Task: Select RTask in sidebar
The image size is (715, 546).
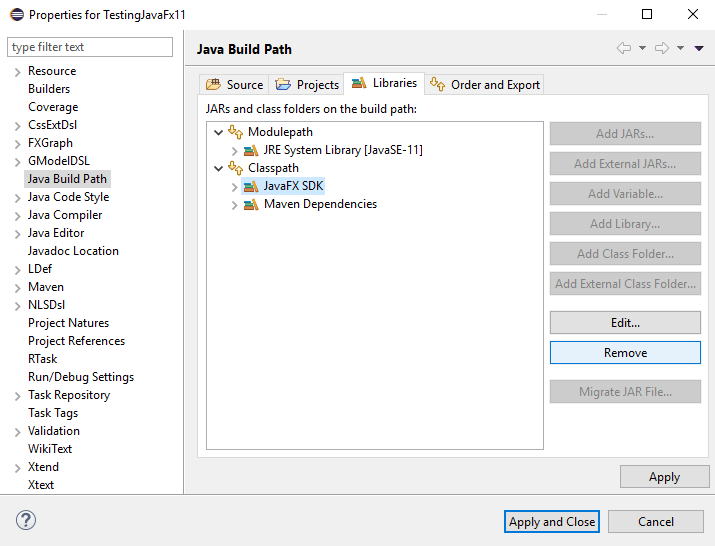Action: pyautogui.click(x=42, y=359)
